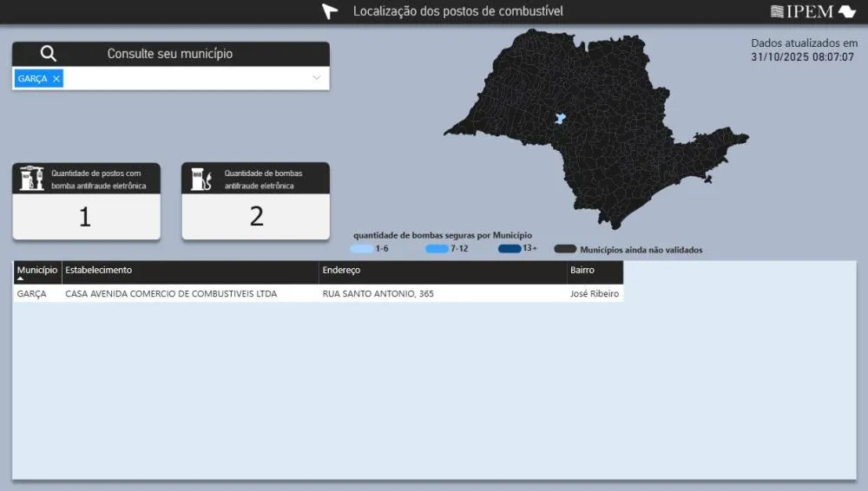Click the São Paulo state icon beside IPEM
The image size is (868, 491).
coord(846,11)
